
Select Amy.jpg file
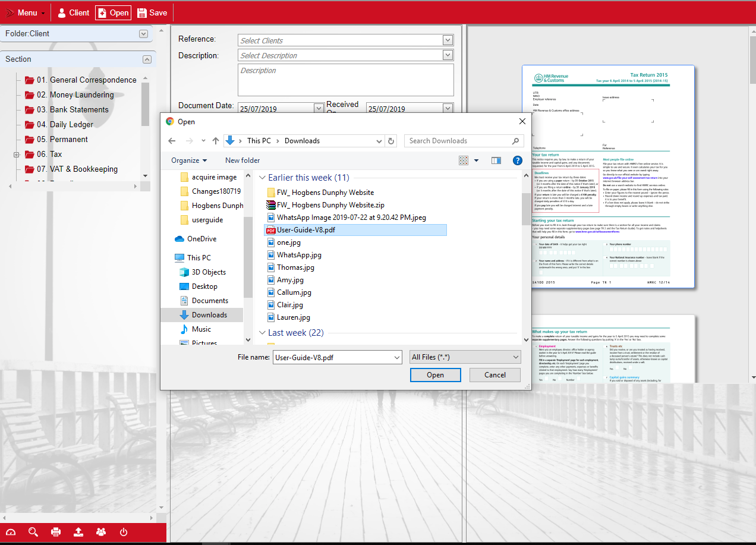[285, 280]
